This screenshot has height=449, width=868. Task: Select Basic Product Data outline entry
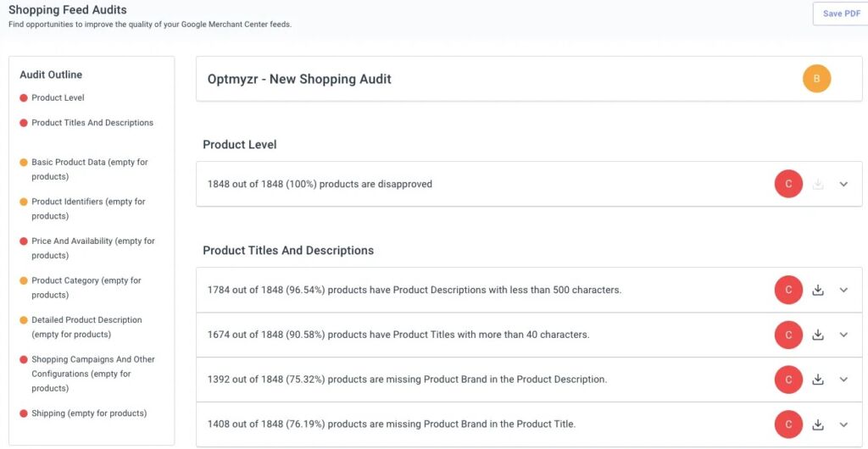90,169
